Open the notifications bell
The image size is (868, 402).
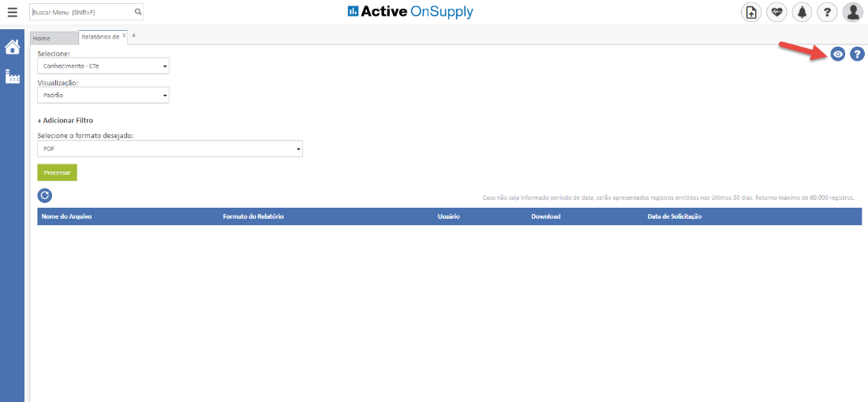(803, 12)
